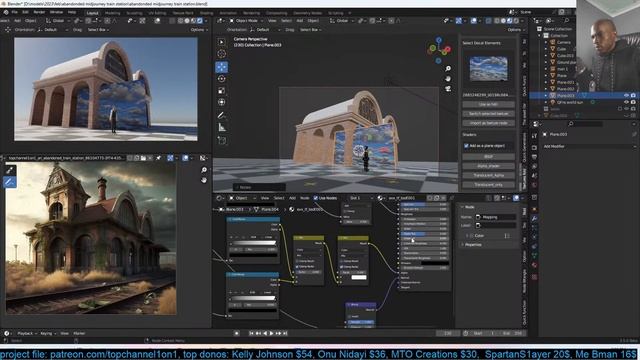Open the Edit menu
Image resolution: width=640 pixels, height=360 pixels.
point(25,12)
